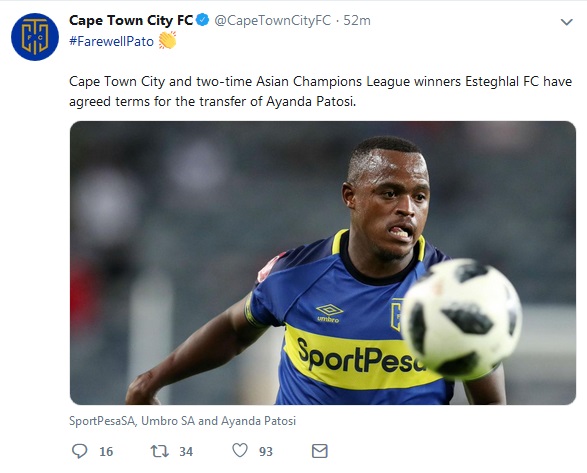Click the retweet count 34
The width and height of the screenshot is (587, 473).
pos(186,452)
